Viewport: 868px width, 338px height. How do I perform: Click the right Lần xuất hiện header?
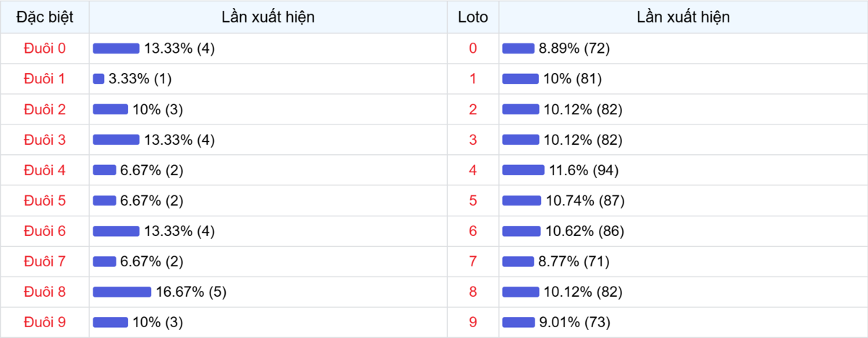683,17
